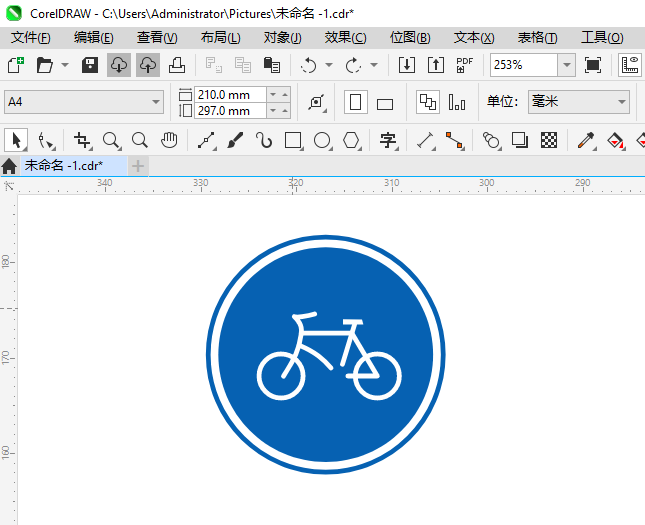Increase page width with up stepper
The height and width of the screenshot is (525, 645).
(x=285, y=95)
